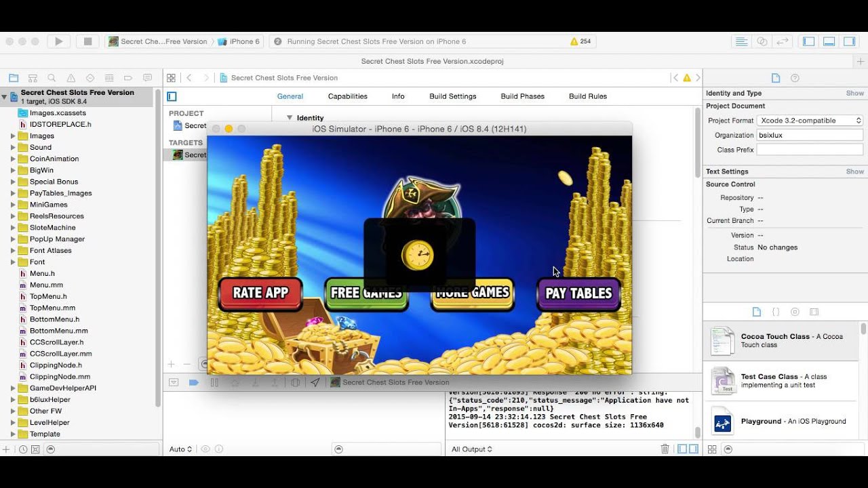The height and width of the screenshot is (488, 868).
Task: Expand the CoinAnimation folder
Action: pos(13,159)
